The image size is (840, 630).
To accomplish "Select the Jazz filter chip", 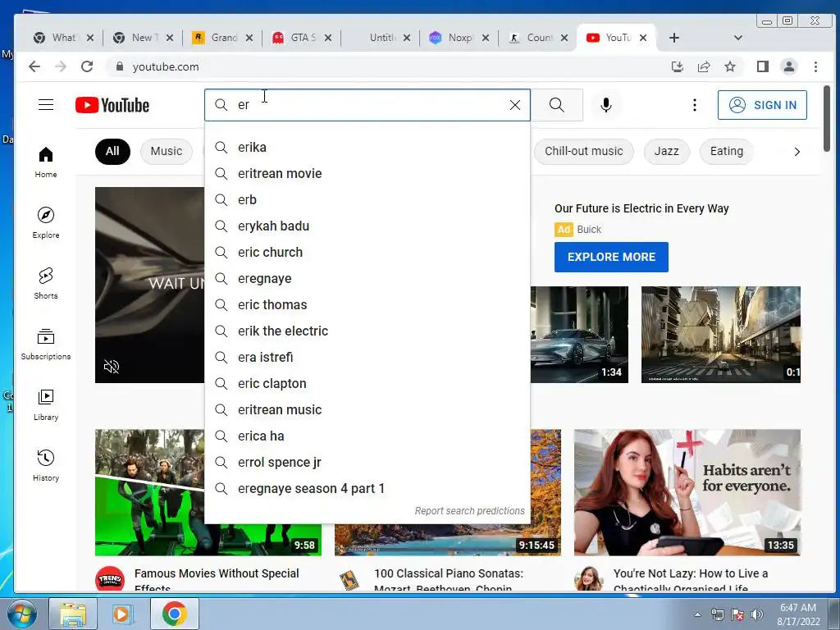I will click(x=666, y=152).
